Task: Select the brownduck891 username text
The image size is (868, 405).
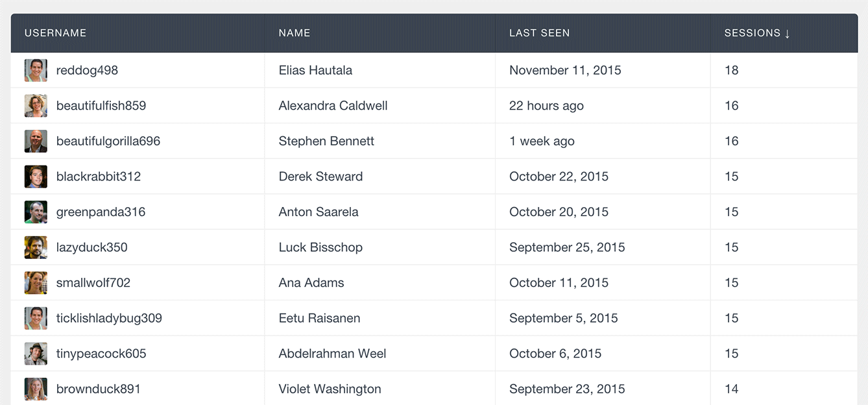Action: pyautogui.click(x=99, y=389)
